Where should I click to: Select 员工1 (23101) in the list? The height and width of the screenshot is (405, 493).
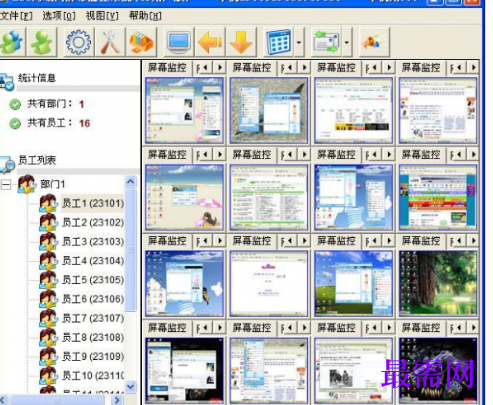pos(93,203)
